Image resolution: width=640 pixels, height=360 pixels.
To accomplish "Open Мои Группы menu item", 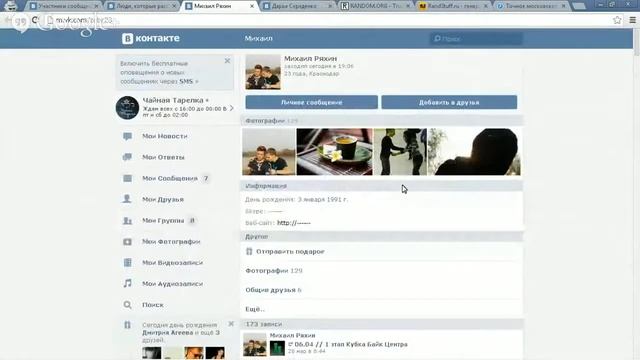I will coord(163,220).
